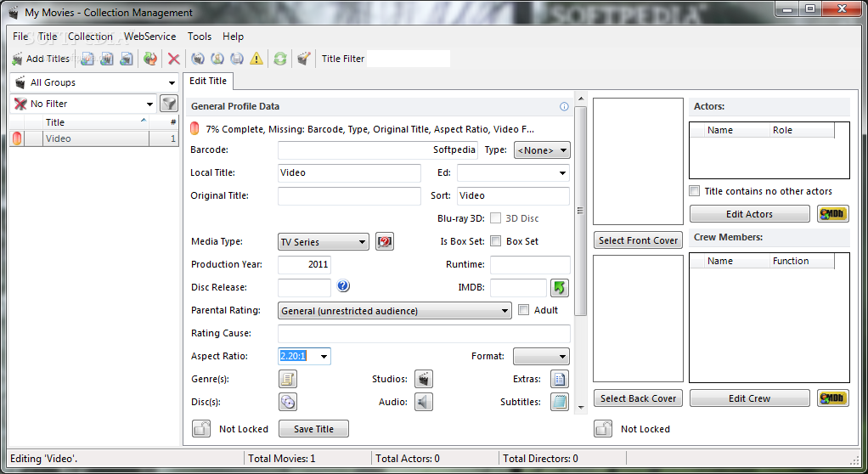The height and width of the screenshot is (474, 868).
Task: Click the first clapperboard-globe icon after Add Titles
Action: coord(87,59)
